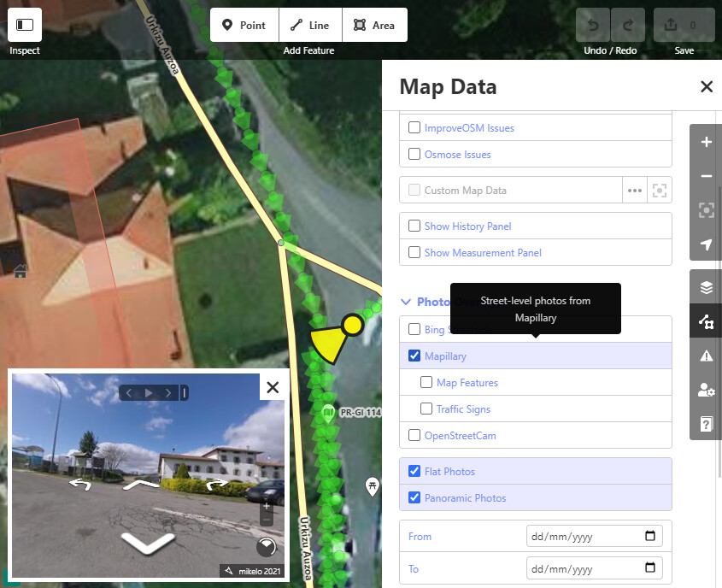
Task: Uncheck the Mapillary overlay
Action: click(414, 356)
